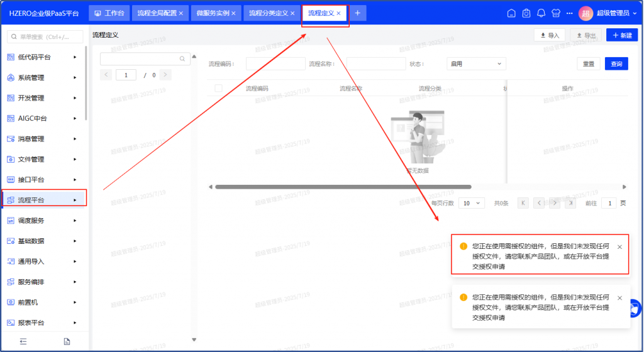Viewport: 644px width, 352px height.
Task: Open the theme shirt icon in header
Action: [x=555, y=13]
